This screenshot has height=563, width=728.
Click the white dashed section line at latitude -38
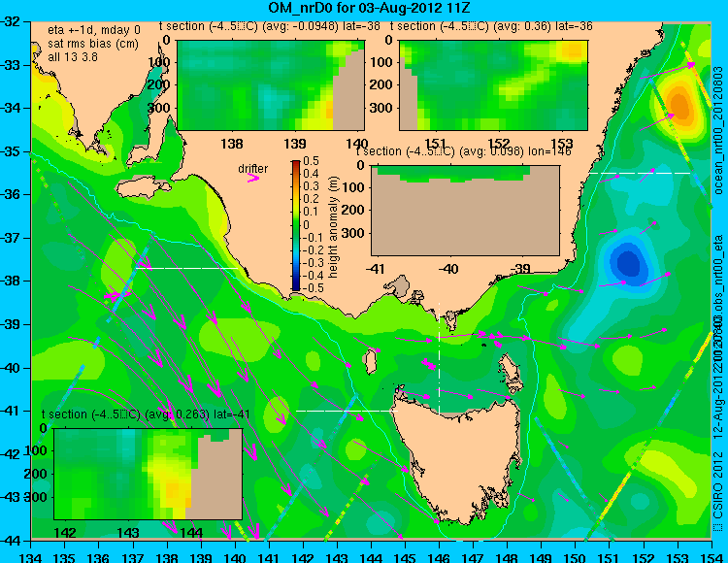click(x=187, y=268)
